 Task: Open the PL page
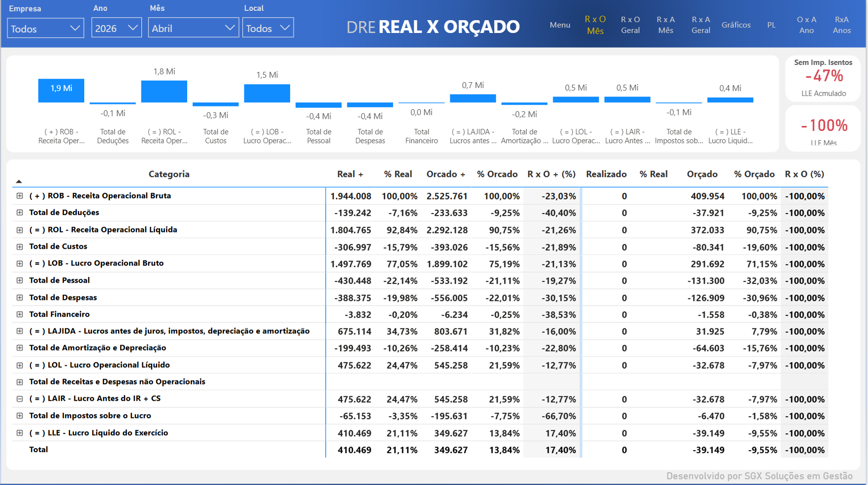click(771, 25)
